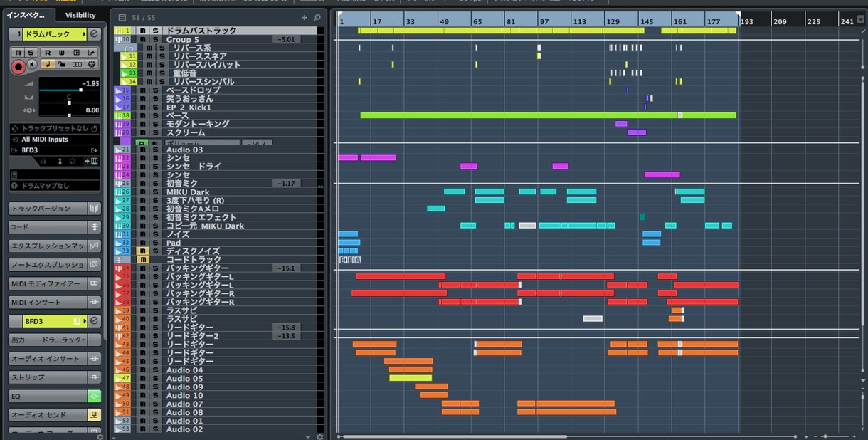Click the Edit 'e' button beside BFD3
868x440 pixels.
(x=94, y=321)
